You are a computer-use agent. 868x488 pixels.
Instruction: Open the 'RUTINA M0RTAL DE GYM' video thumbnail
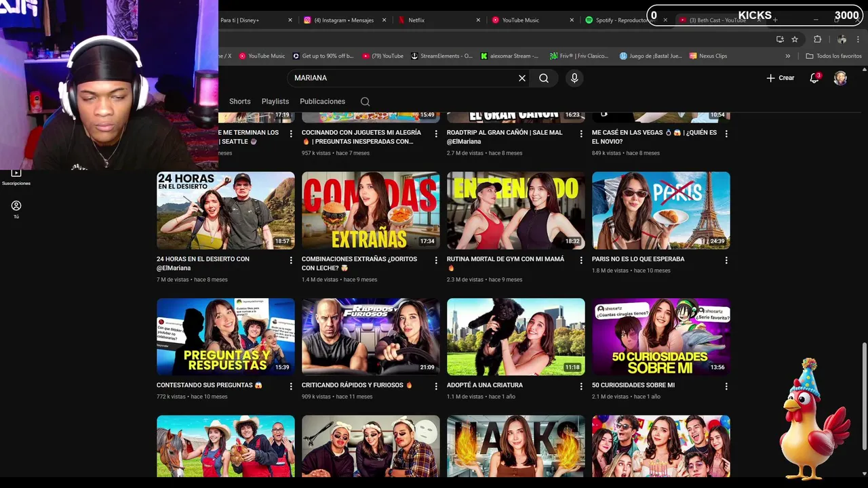coord(516,211)
